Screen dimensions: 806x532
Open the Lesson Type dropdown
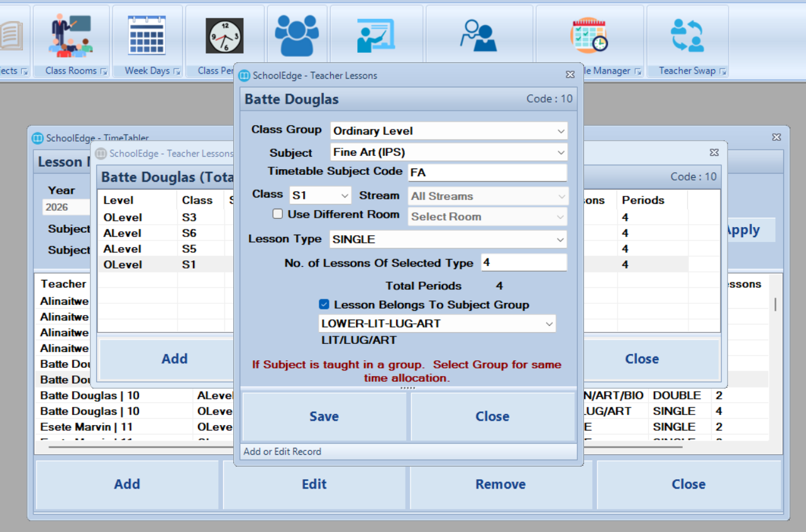(448, 240)
